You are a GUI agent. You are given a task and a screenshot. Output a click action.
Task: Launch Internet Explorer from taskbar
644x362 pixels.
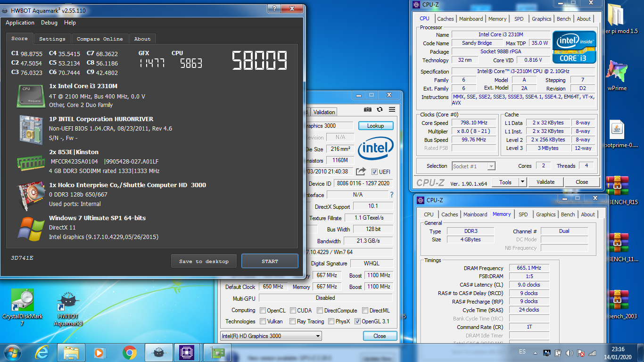(x=42, y=352)
